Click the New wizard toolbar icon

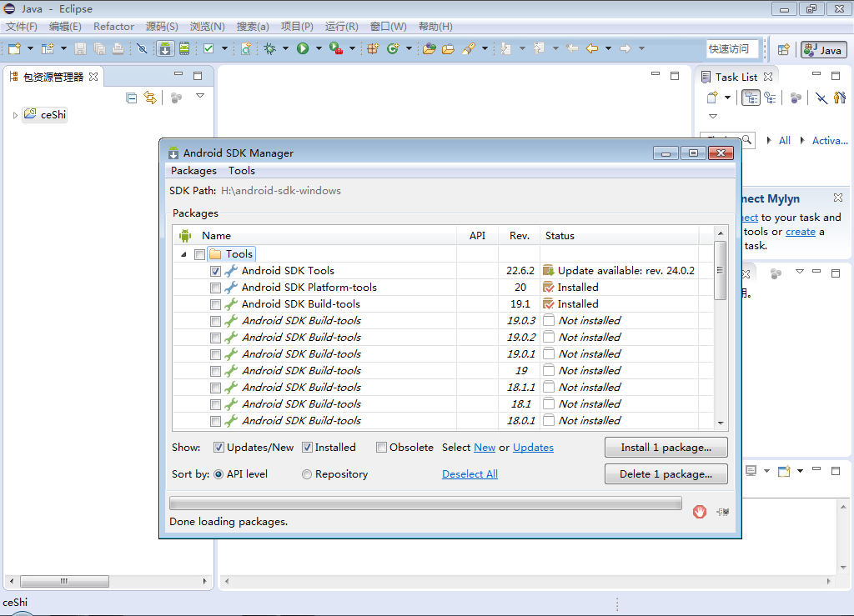(x=15, y=49)
